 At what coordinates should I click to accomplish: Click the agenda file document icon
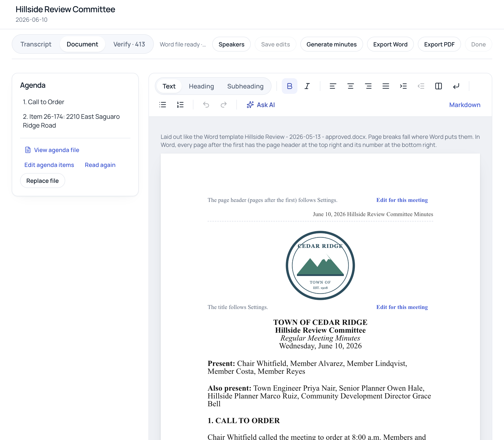coord(28,150)
